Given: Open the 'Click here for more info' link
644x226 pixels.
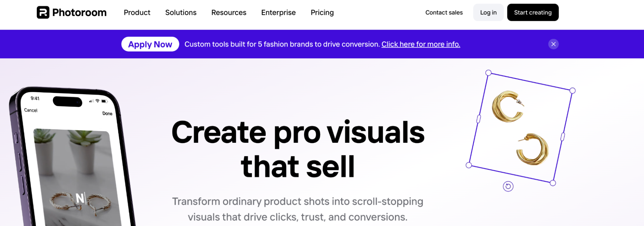Looking at the screenshot, I should pyautogui.click(x=421, y=44).
